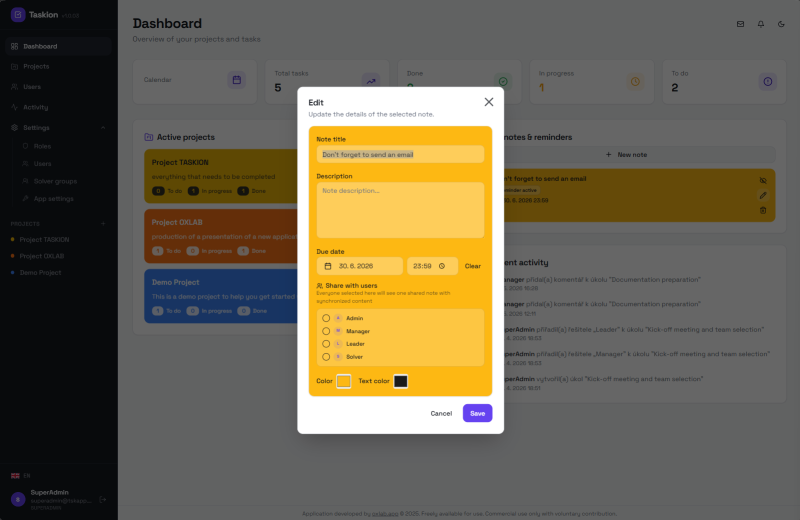Create a New note

(x=626, y=155)
